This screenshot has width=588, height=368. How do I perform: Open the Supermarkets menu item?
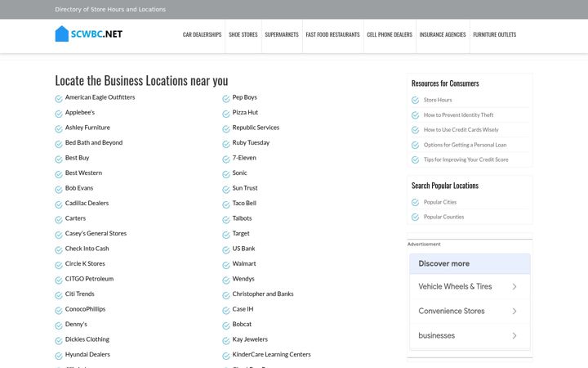282,34
